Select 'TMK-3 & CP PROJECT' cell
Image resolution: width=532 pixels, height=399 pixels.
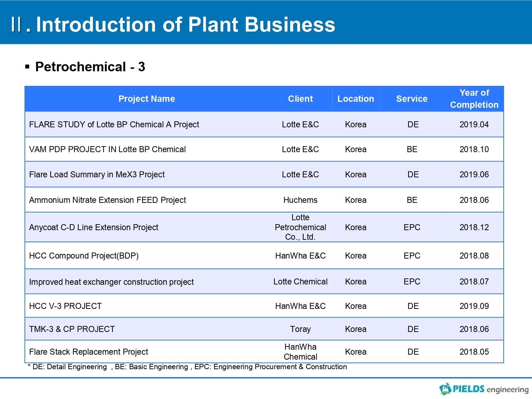point(72,329)
